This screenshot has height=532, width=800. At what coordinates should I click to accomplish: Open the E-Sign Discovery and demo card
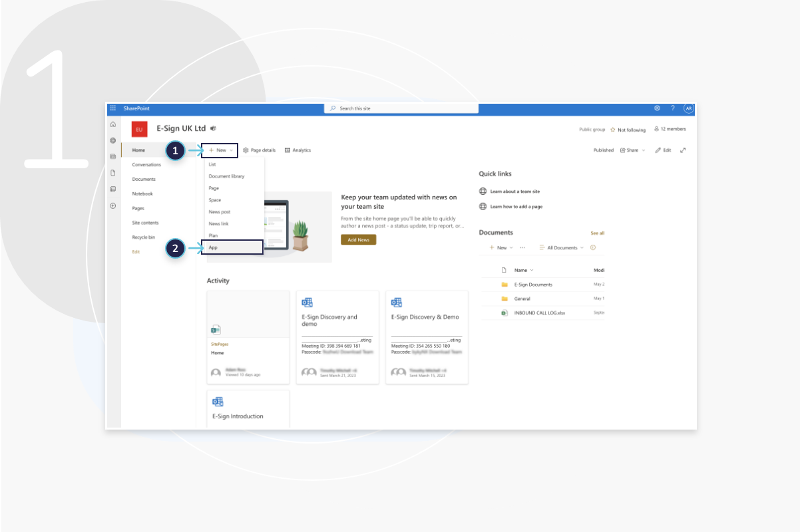337,337
